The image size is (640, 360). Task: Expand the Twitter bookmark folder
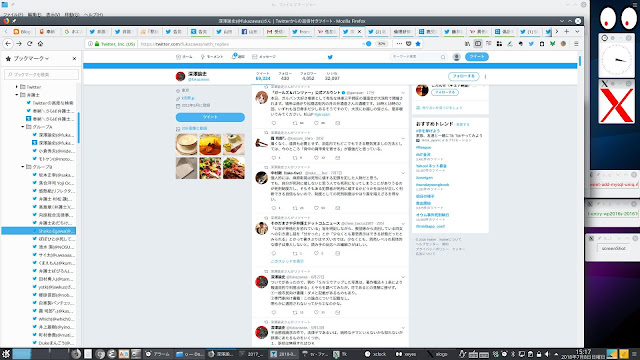pos(16,87)
